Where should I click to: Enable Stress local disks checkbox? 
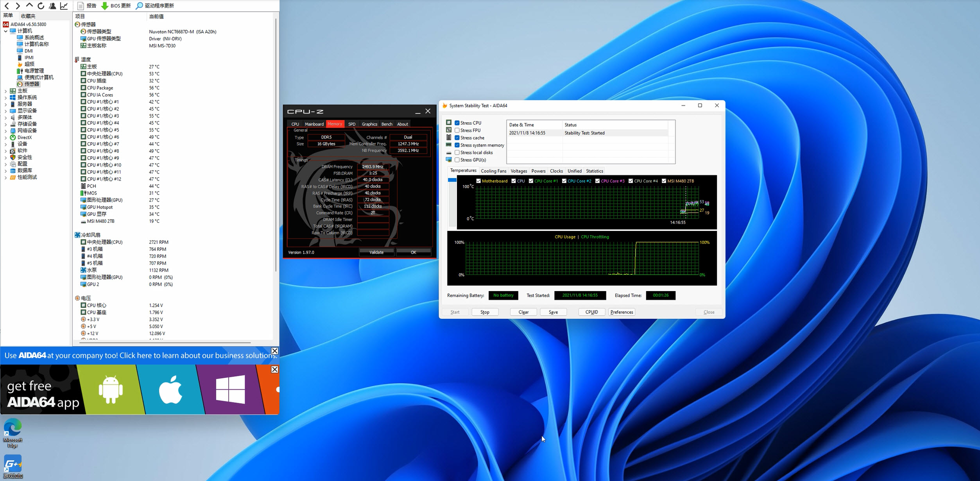tap(457, 152)
